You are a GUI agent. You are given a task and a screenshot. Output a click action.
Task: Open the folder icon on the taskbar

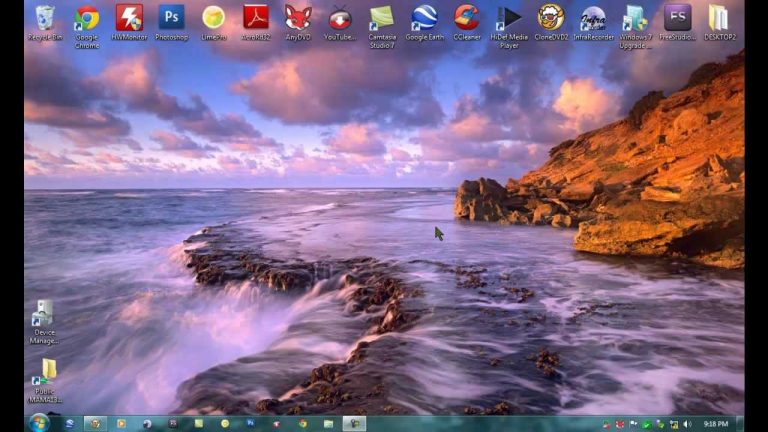point(328,423)
